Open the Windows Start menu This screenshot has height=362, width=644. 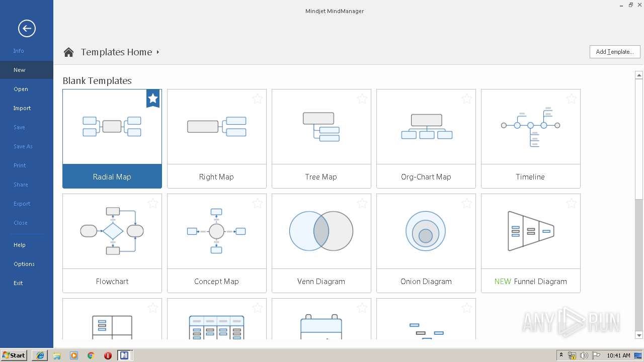tap(14, 355)
